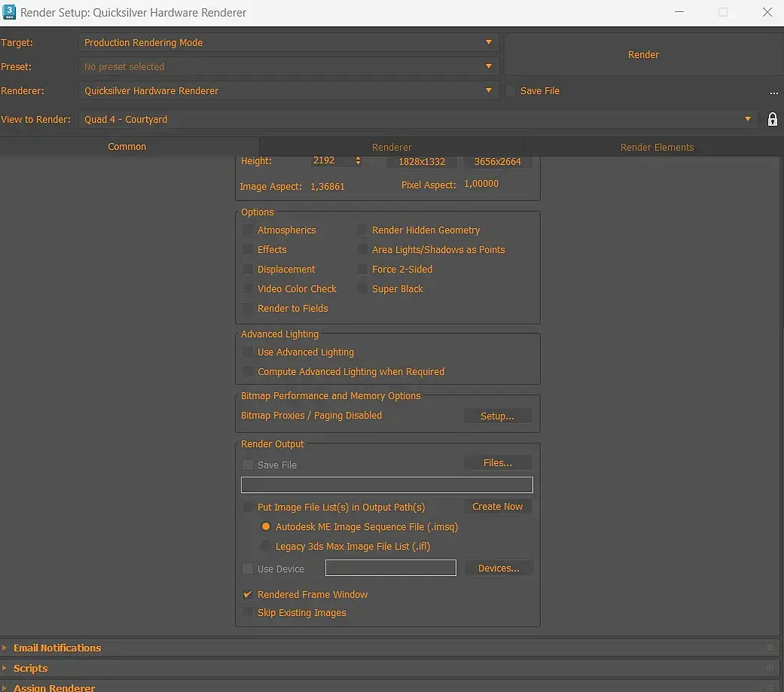Click the 3ds Max app icon in title bar
784x692 pixels.
pyautogui.click(x=9, y=12)
